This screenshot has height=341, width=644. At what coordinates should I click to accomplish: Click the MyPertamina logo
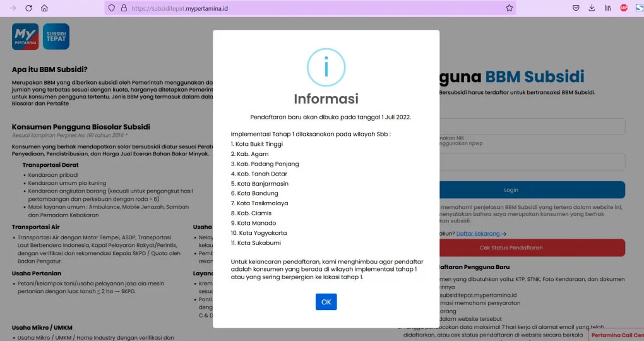click(25, 37)
